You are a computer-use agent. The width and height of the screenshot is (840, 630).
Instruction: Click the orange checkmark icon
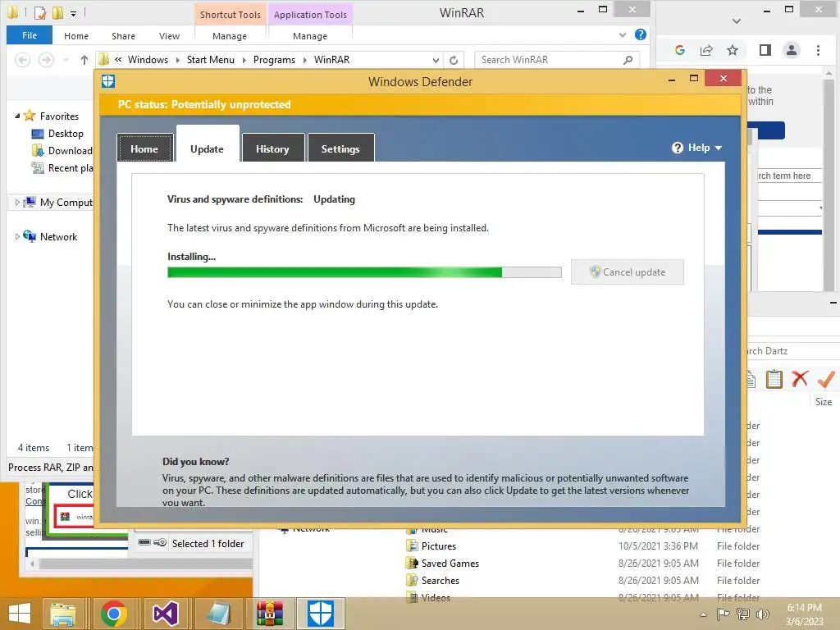[x=826, y=379]
